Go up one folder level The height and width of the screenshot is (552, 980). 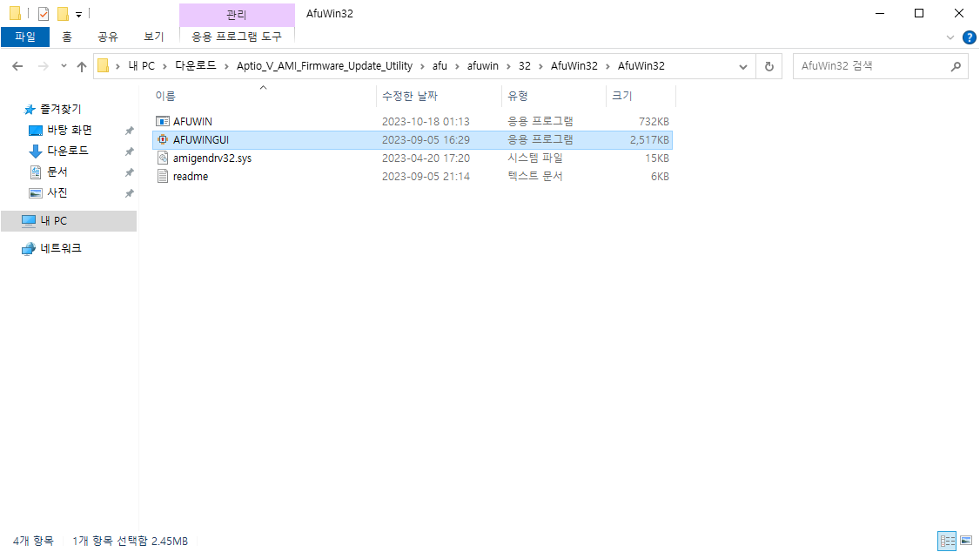pos(82,66)
